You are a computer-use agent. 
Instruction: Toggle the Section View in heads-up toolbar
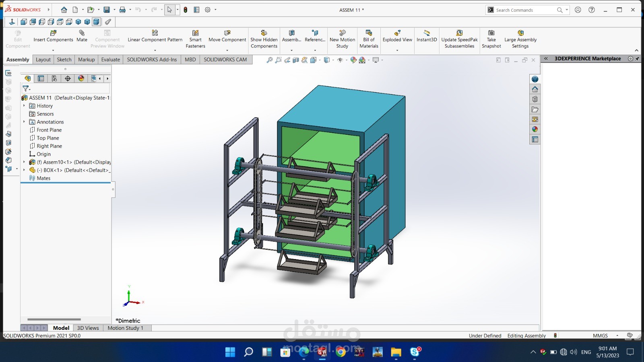pos(295,60)
